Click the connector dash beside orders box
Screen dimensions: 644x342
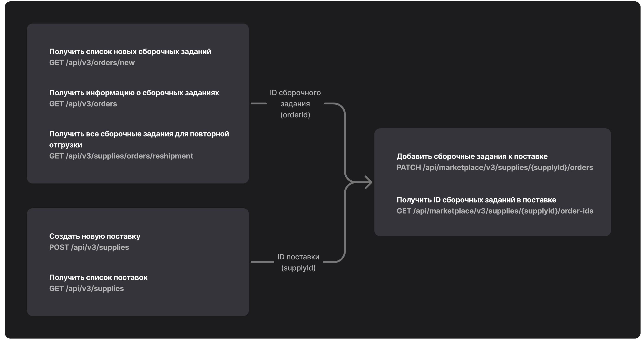[x=258, y=103]
